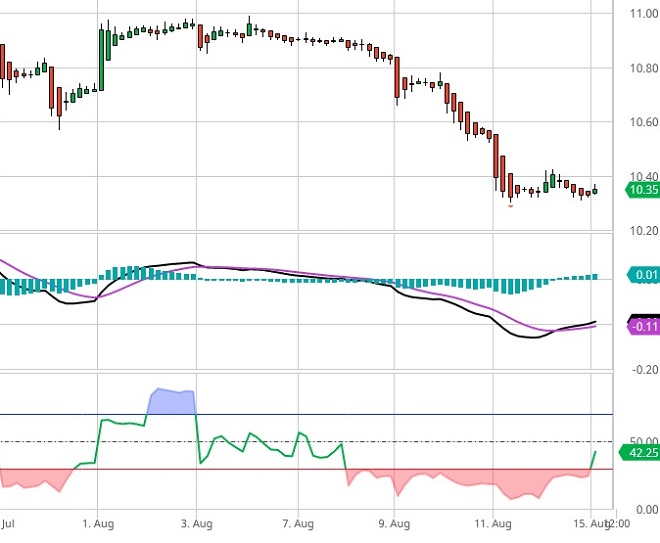The image size is (660, 543).
Task: Click the 7. Aug date axis label
Action: [x=298, y=524]
